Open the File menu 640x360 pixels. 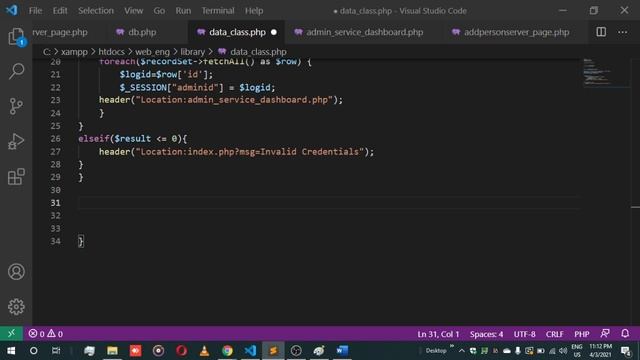click(x=36, y=11)
